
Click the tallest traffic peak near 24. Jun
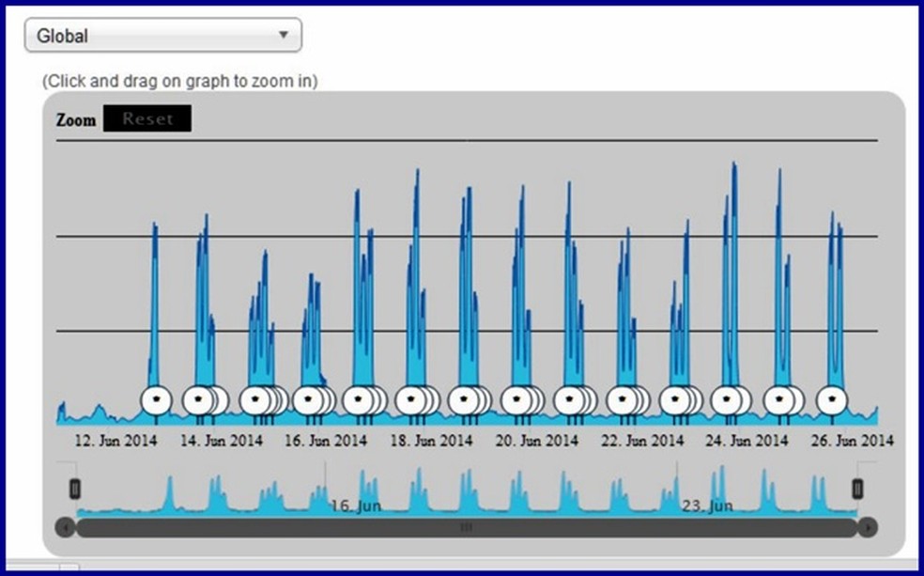733,166
